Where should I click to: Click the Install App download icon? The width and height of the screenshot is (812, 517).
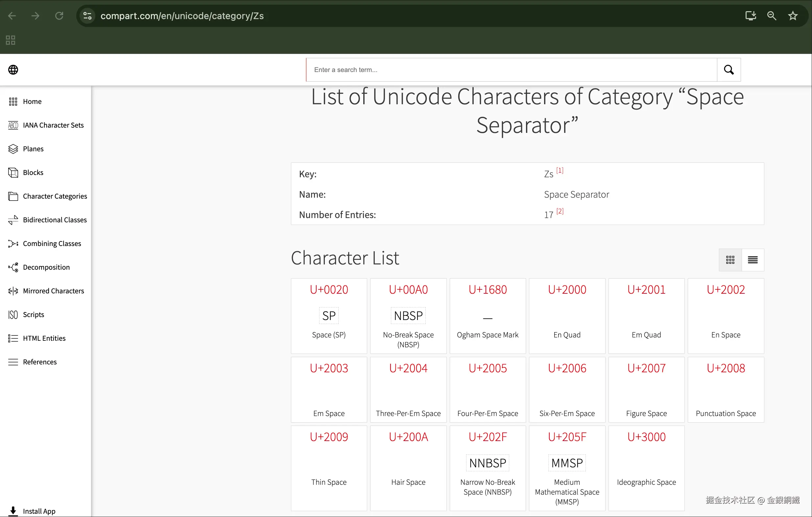click(13, 511)
